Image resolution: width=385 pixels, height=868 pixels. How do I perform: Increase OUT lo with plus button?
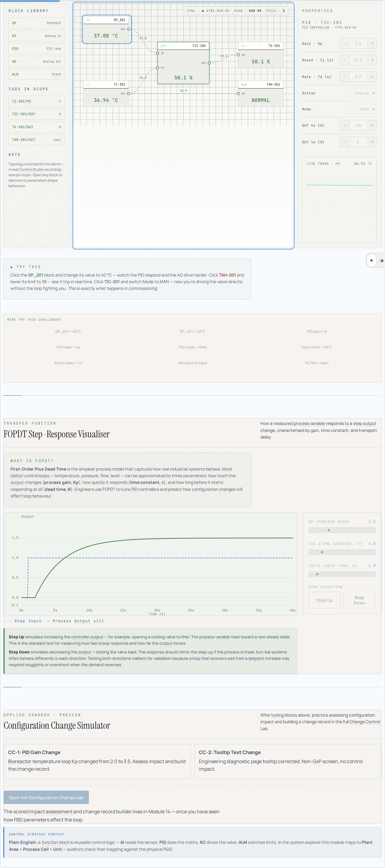click(x=372, y=142)
